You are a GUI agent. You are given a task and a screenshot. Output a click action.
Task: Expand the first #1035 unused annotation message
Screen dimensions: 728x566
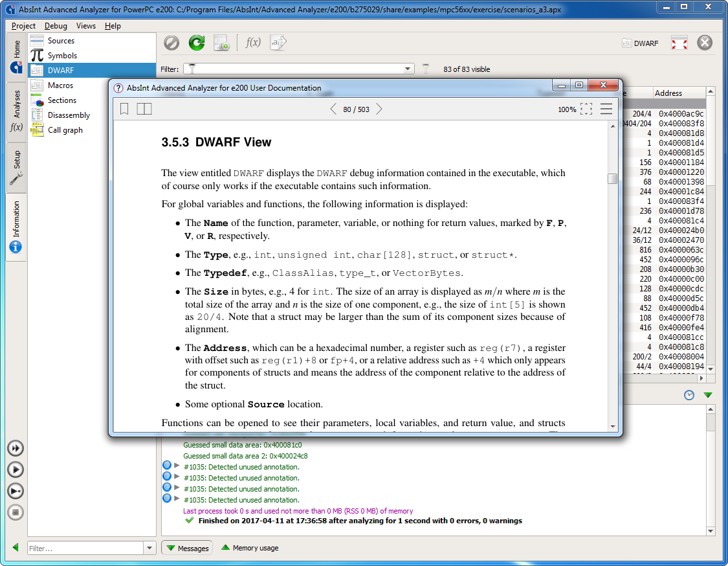(x=177, y=465)
